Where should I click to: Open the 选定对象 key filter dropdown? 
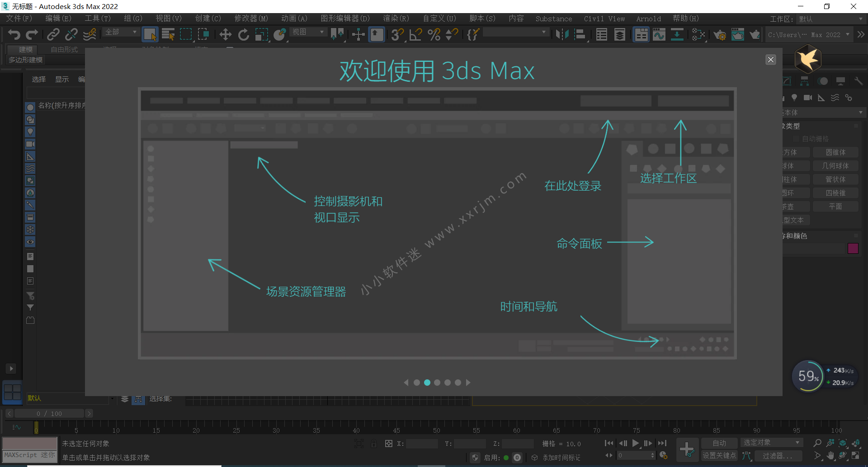[772, 443]
